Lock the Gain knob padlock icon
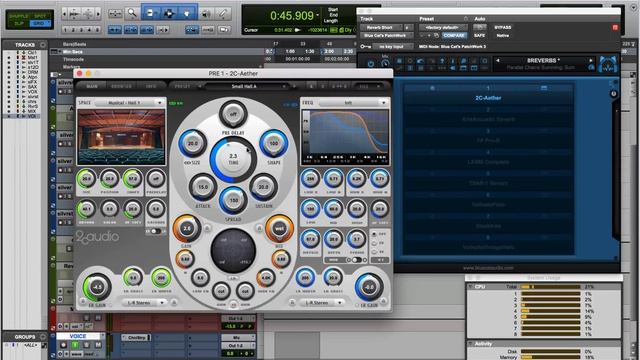640x360 pixels. [207, 228]
